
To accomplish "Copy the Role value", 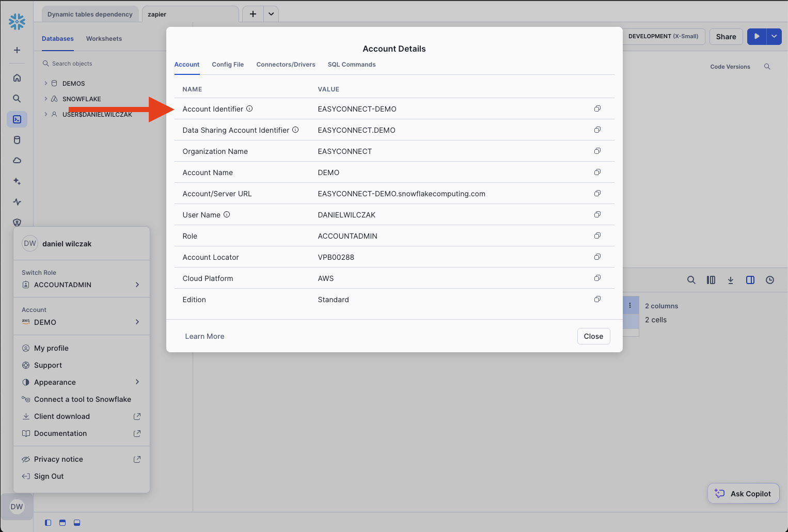I will point(597,236).
